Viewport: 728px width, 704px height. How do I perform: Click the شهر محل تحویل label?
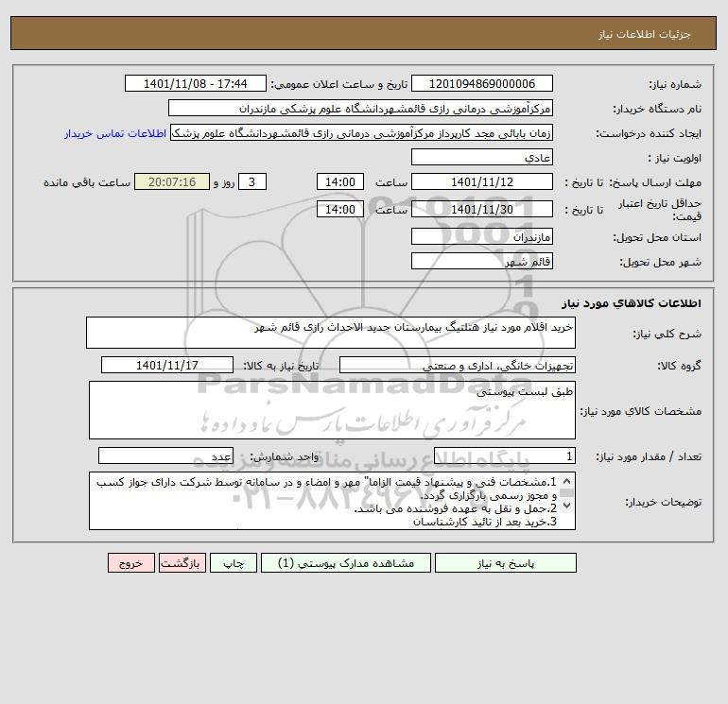coord(661,262)
